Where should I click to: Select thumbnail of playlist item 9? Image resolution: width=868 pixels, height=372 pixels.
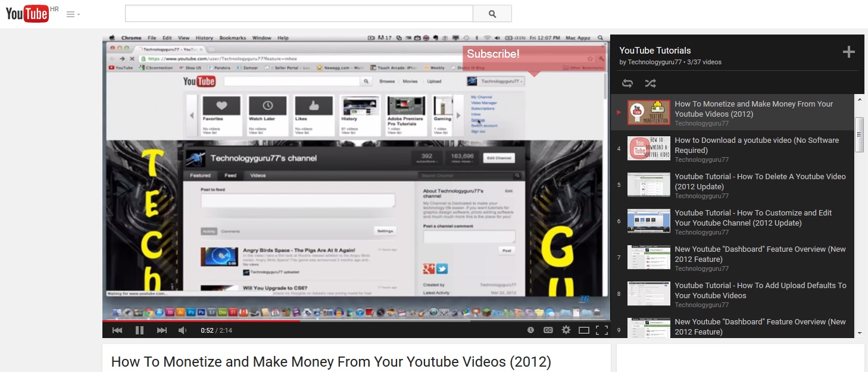point(649,328)
